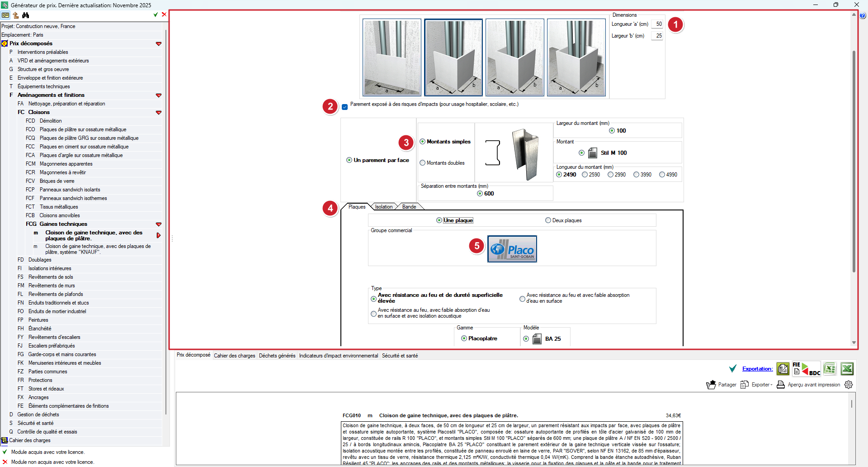The image size is (868, 467).
Task: Click the scroll-down arrow of the options panel
Action: [854, 343]
